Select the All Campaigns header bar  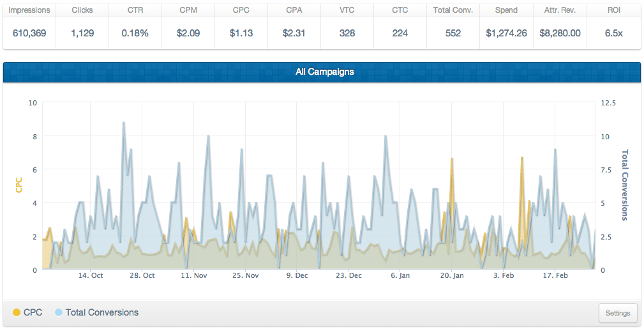click(322, 72)
